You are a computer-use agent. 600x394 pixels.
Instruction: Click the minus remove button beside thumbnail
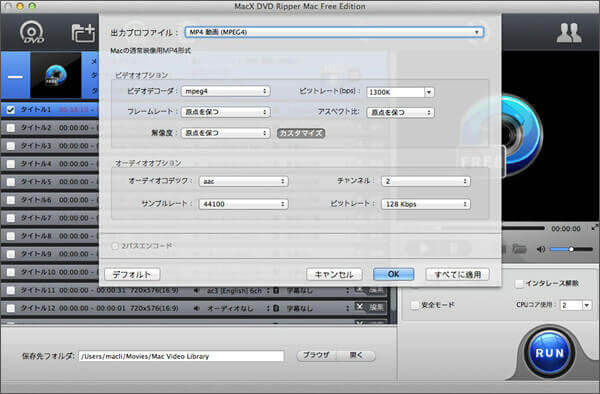(x=15, y=76)
